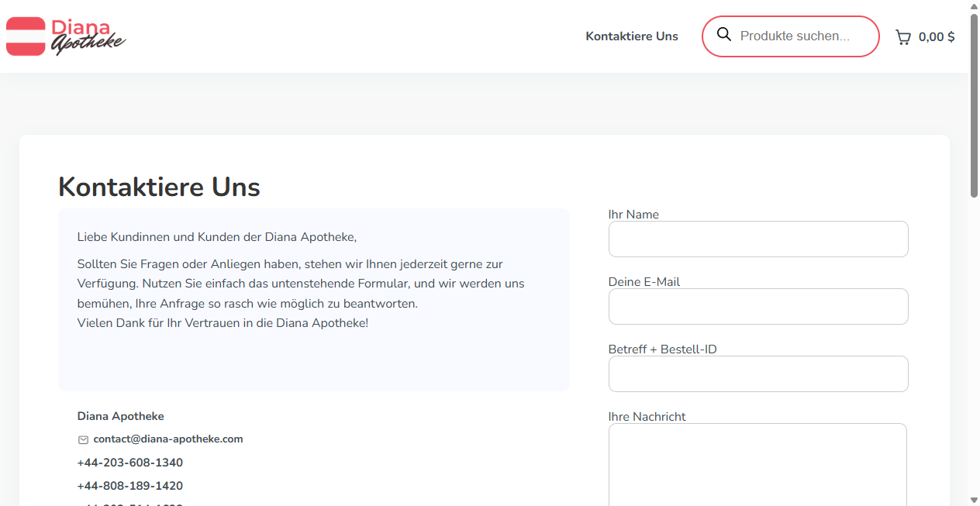The height and width of the screenshot is (506, 980).
Task: Call the +44-203-608-1340 phone link
Action: (x=129, y=463)
